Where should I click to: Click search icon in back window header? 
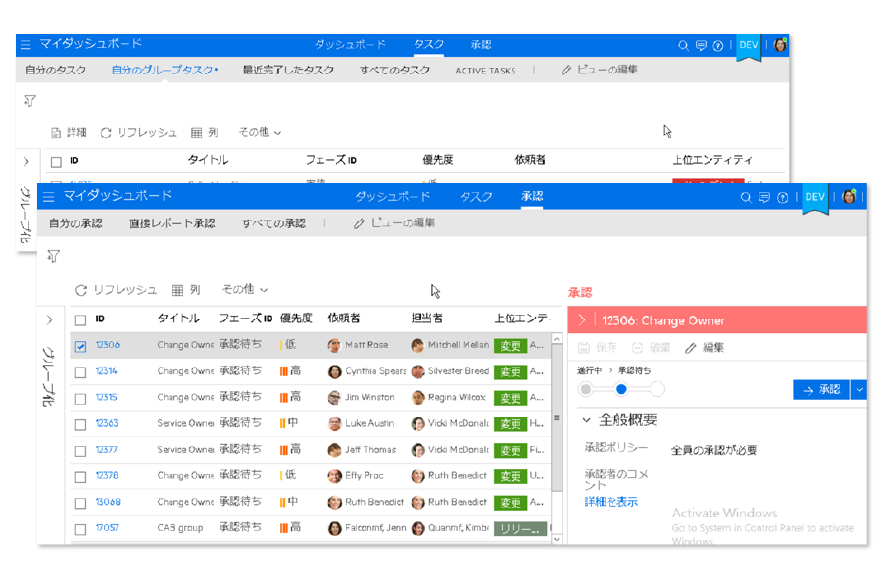683,46
